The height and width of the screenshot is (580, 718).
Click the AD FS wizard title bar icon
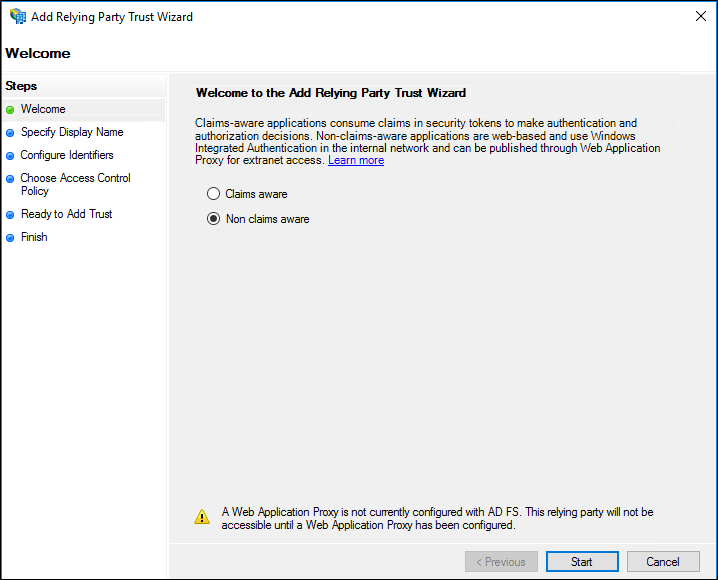17,17
